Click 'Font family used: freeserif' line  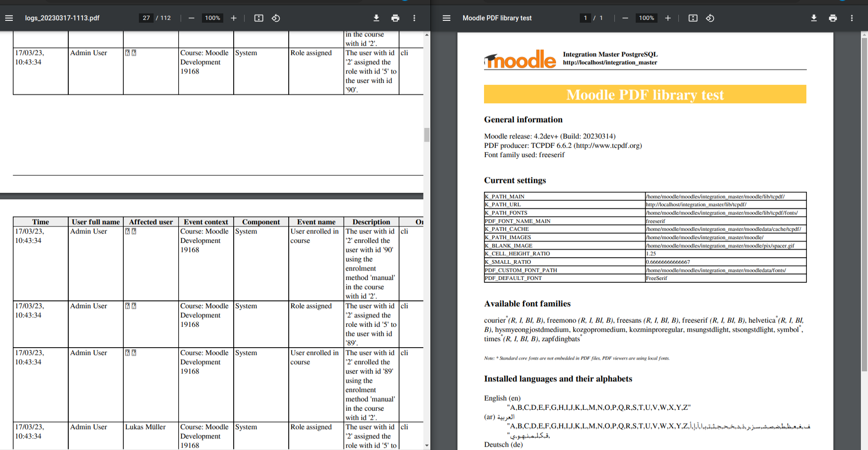(524, 155)
